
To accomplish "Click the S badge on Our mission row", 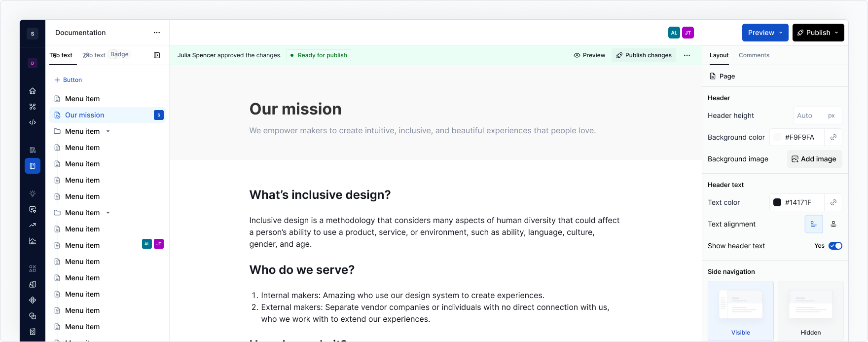I will coord(159,115).
